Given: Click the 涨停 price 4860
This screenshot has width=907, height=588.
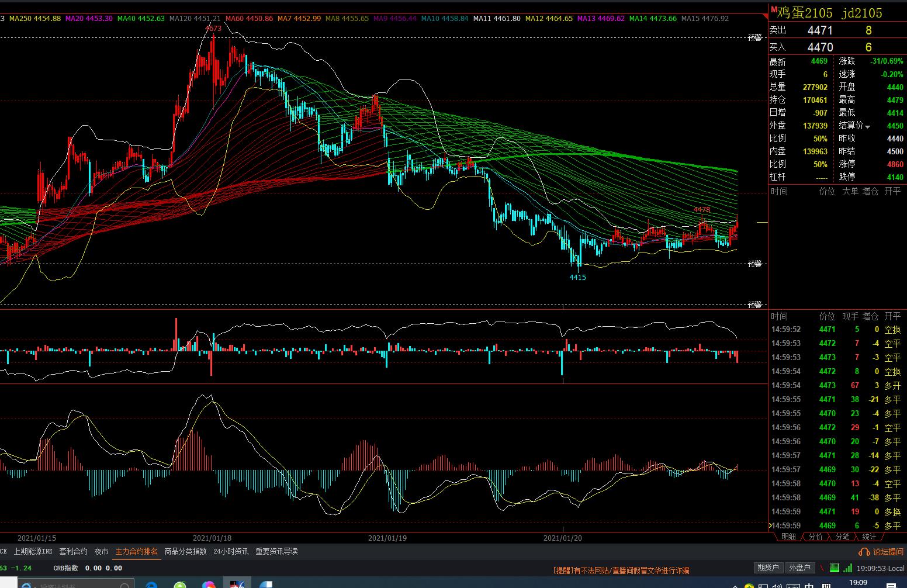Looking at the screenshot, I should pos(895,164).
